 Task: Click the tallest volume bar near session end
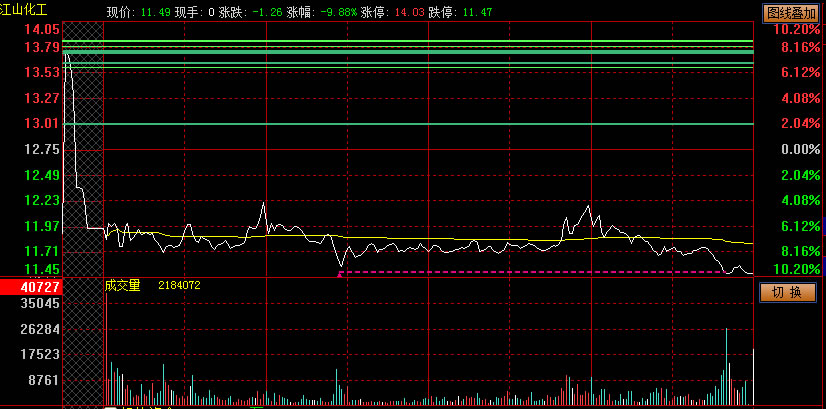click(x=727, y=365)
